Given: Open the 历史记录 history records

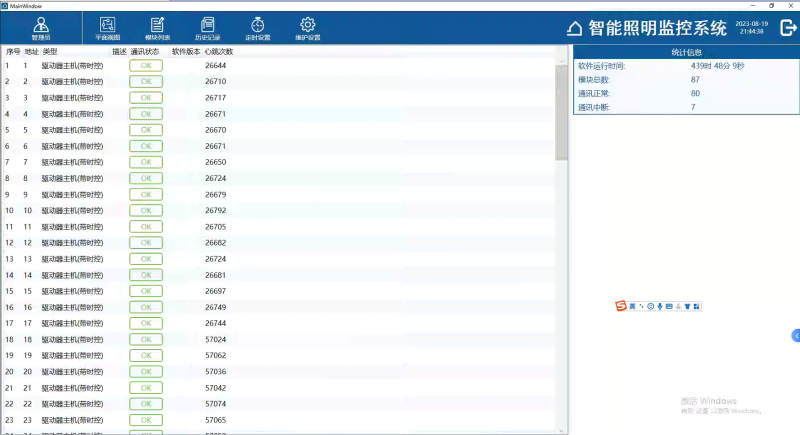Looking at the screenshot, I should click(x=208, y=27).
